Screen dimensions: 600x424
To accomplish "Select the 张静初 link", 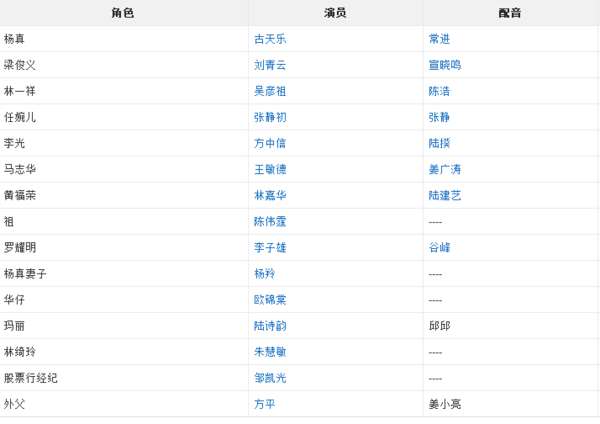I will (270, 117).
